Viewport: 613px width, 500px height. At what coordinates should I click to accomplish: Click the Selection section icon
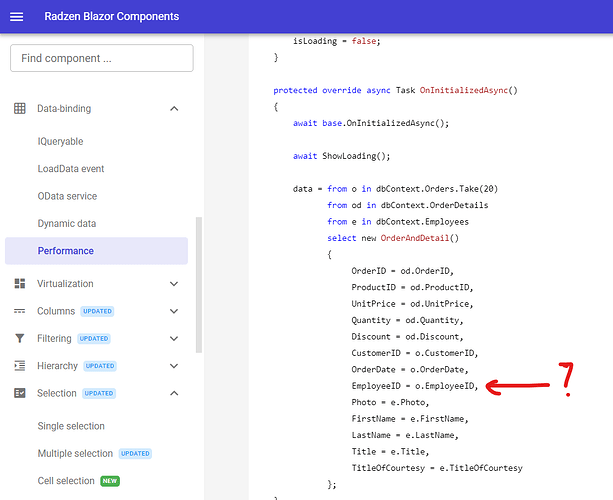20,393
